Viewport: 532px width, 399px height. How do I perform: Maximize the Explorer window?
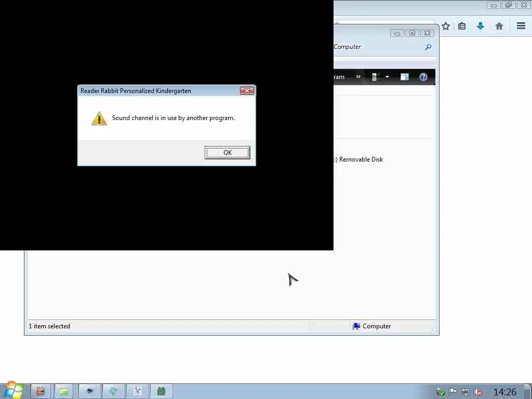412,33
